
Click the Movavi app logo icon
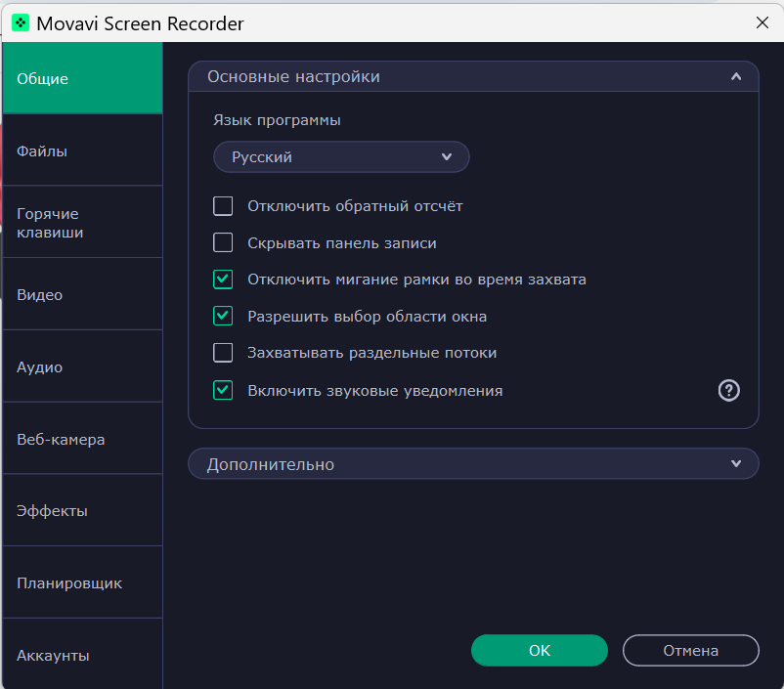[21, 23]
